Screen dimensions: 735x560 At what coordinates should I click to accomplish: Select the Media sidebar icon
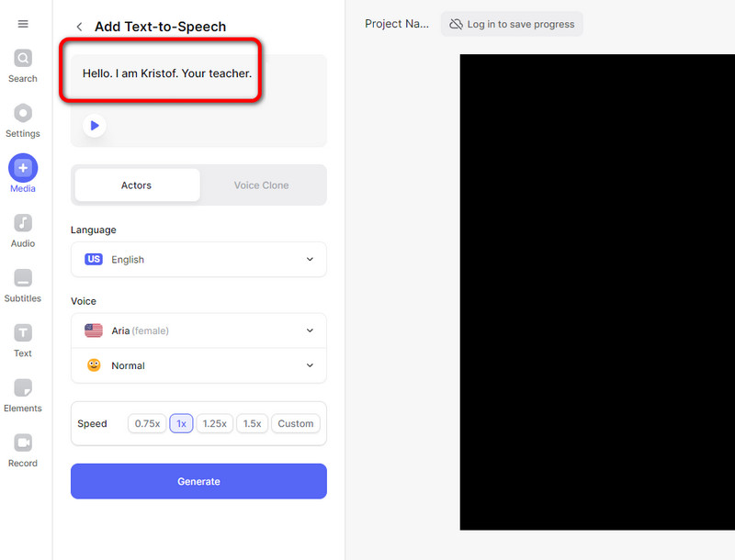click(x=23, y=170)
